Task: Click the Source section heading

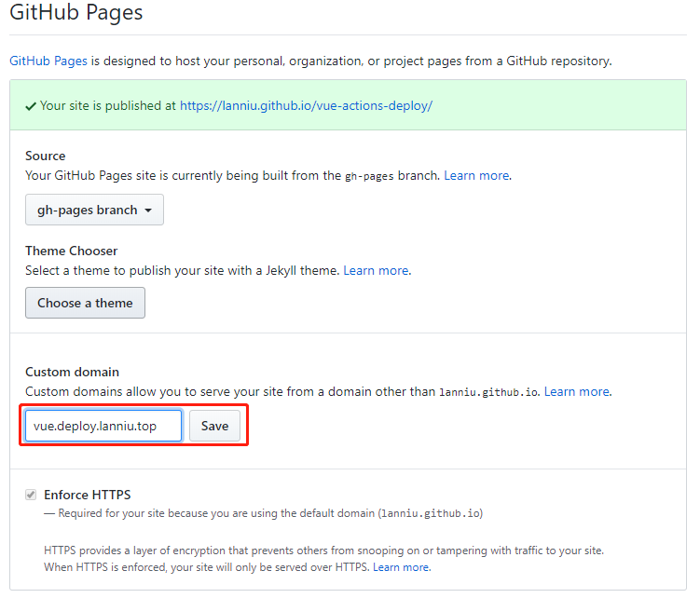Action: (x=46, y=156)
